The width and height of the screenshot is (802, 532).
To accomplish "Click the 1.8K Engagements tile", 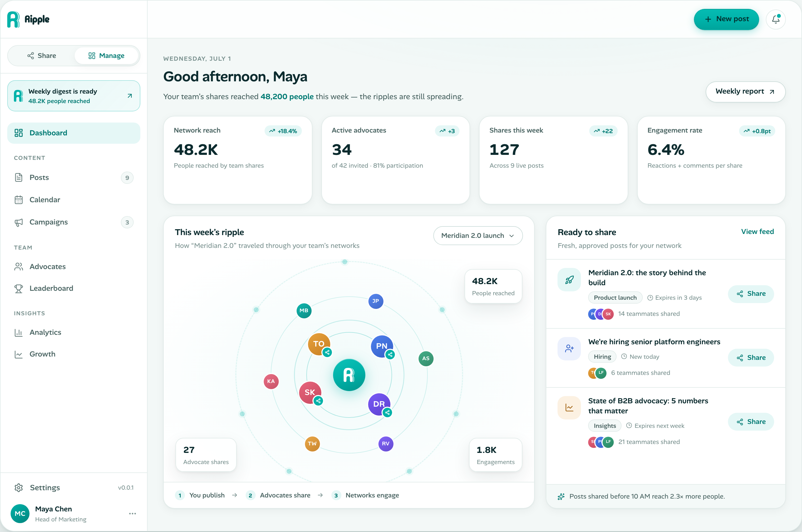I will (x=495, y=455).
